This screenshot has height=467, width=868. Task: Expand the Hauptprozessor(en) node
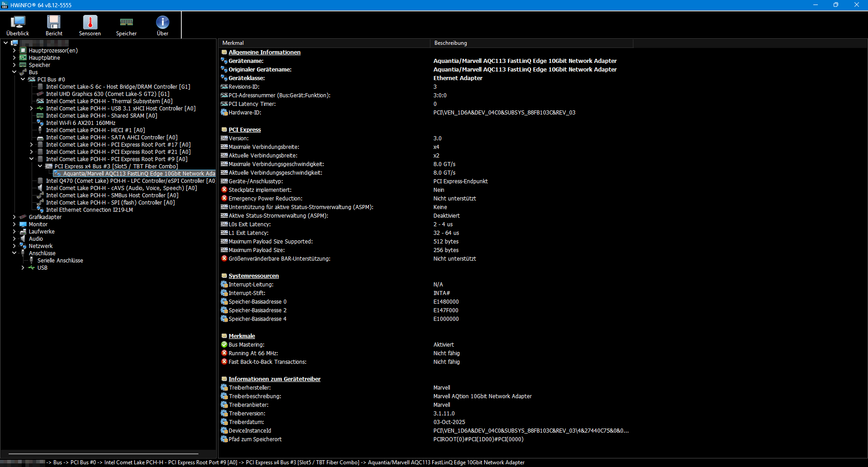(x=14, y=51)
